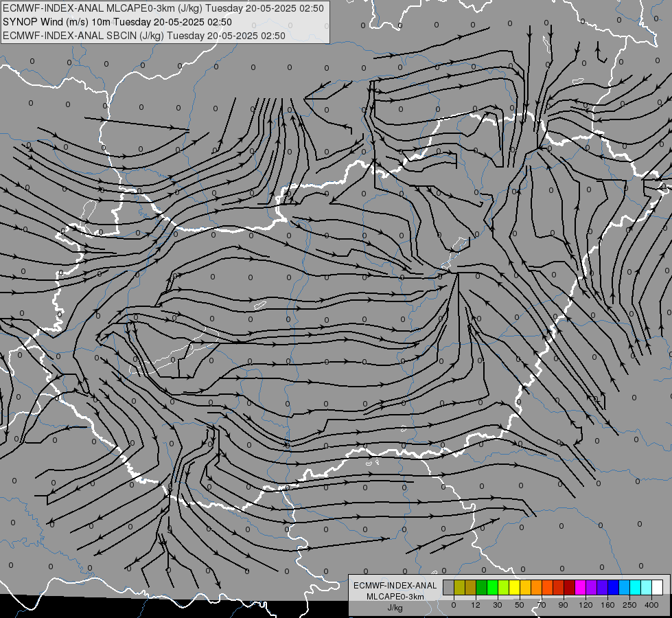Click the 160 tick value on the legend
Viewport: 672px width, 618px height.
(x=607, y=605)
